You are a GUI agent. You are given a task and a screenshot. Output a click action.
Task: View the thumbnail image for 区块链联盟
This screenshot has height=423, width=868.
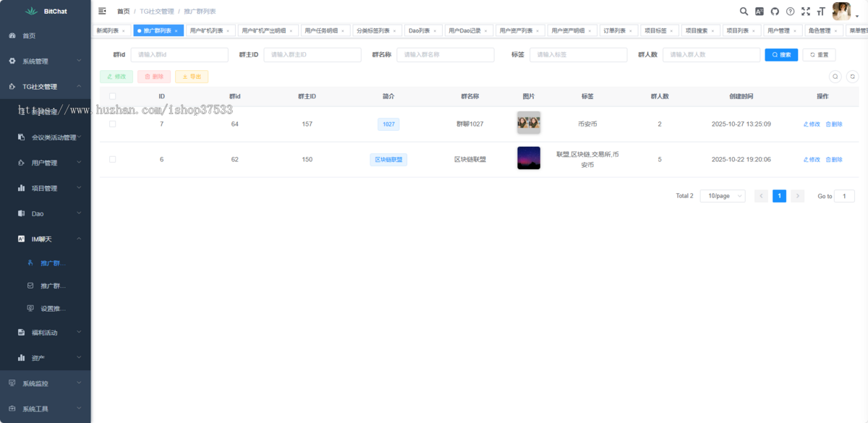[x=529, y=158]
